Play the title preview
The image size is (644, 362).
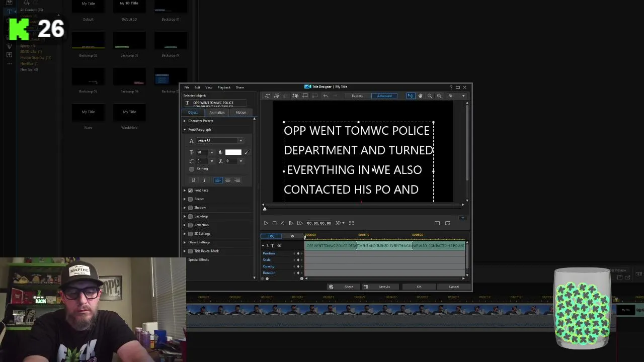[266, 223]
